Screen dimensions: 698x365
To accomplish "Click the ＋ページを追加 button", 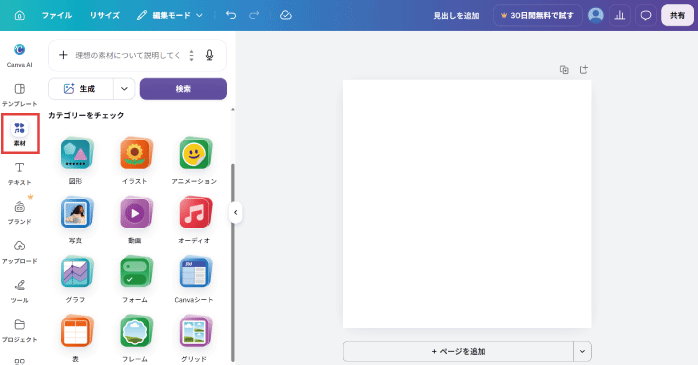I will (458, 352).
